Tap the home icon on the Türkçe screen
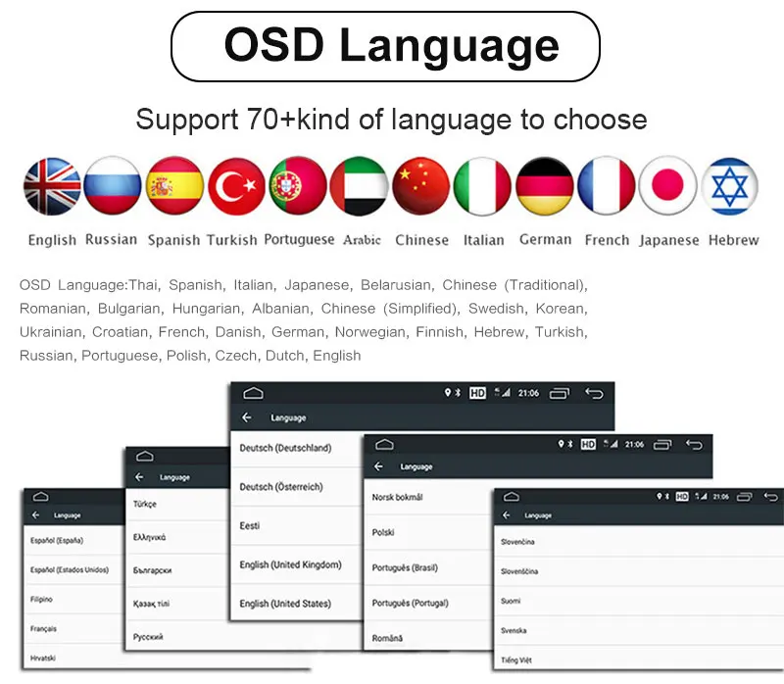The height and width of the screenshot is (684, 784). [145, 456]
